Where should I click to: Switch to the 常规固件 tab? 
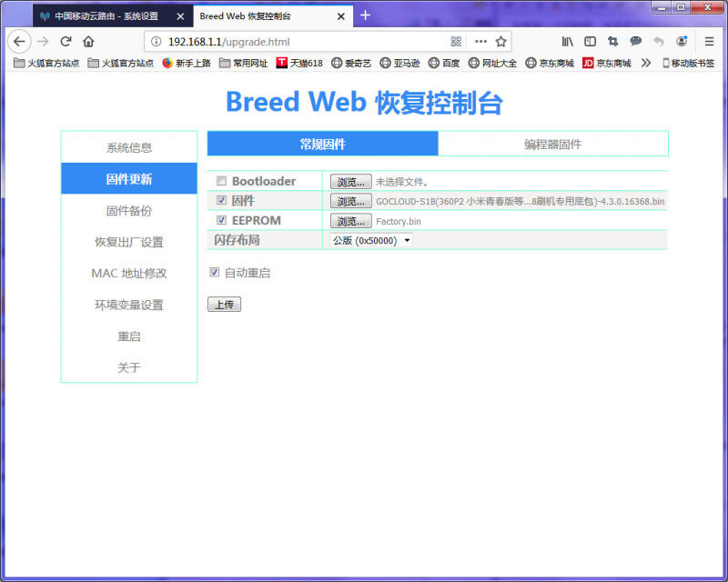pyautogui.click(x=323, y=144)
